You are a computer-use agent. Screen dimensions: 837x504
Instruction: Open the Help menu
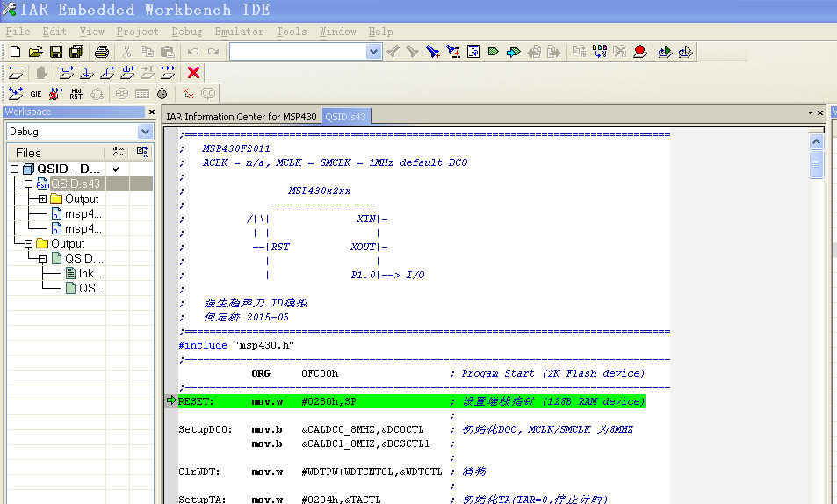pos(380,32)
